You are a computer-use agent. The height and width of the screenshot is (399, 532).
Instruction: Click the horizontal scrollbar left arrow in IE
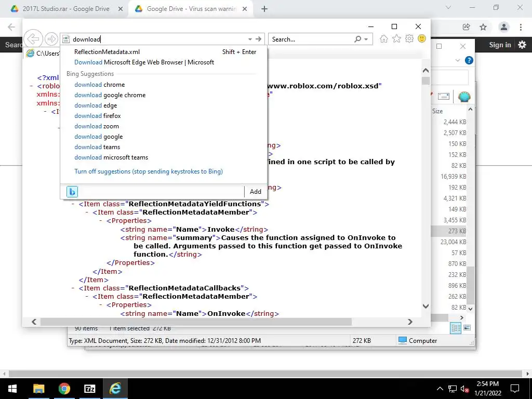tap(34, 322)
